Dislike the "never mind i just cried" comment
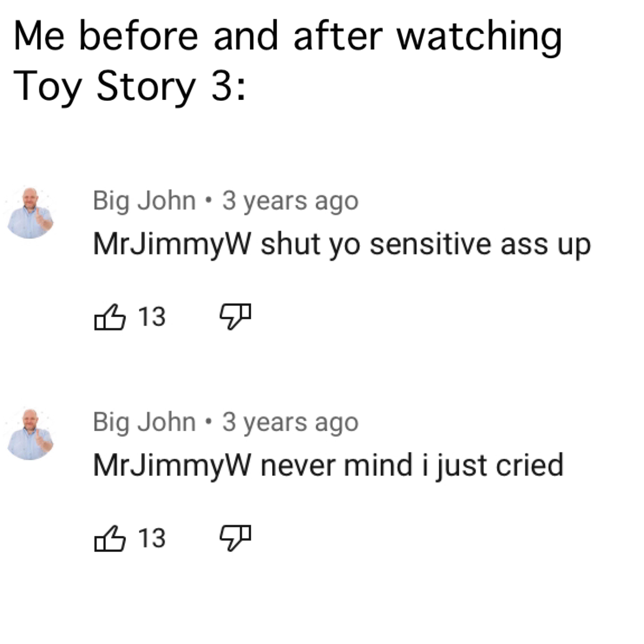Screen dimensions: 644x644 coord(235,537)
